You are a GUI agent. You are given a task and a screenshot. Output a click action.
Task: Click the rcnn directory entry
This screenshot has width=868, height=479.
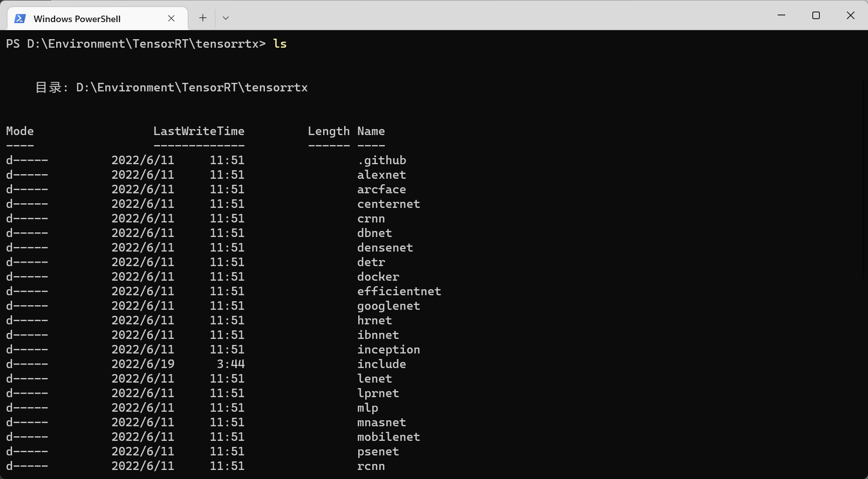coord(371,466)
